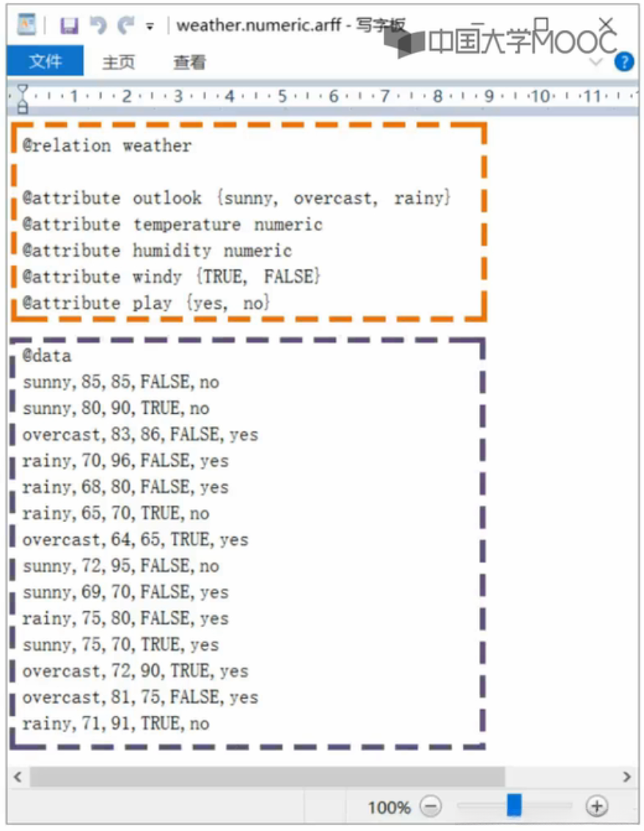Place cursor in the @relation weather line
This screenshot has height=831, width=644.
coord(107,145)
